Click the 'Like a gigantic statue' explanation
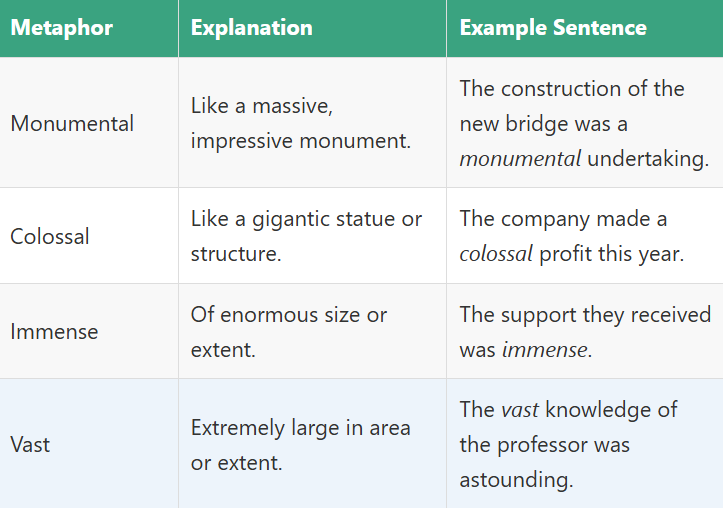 click(x=306, y=236)
